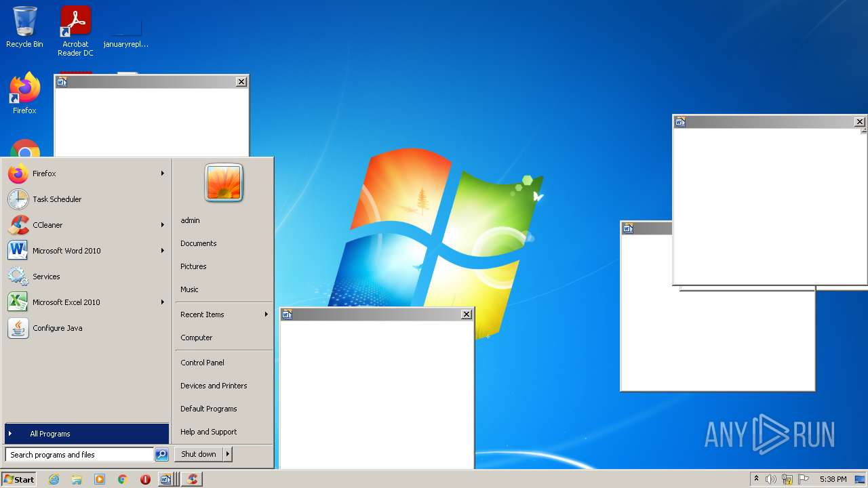Open Windows Media Player from the taskbar
The image size is (868, 488).
click(x=100, y=479)
